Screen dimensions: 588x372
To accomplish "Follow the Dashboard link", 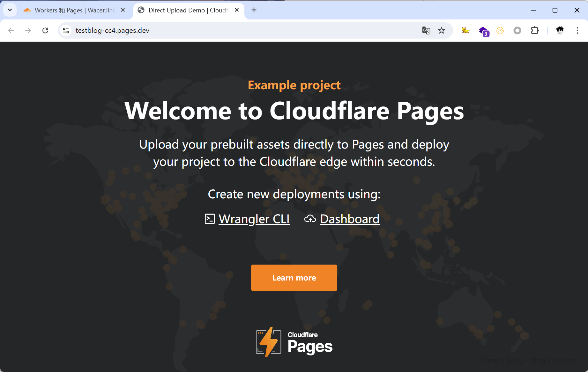I will pyautogui.click(x=350, y=219).
